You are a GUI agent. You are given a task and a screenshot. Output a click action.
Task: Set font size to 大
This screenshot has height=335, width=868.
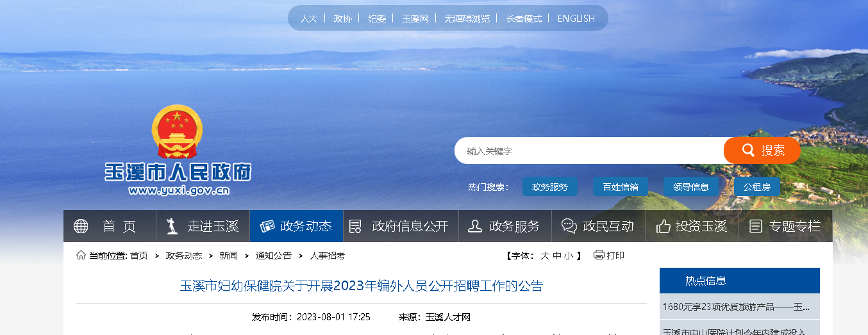(x=545, y=256)
